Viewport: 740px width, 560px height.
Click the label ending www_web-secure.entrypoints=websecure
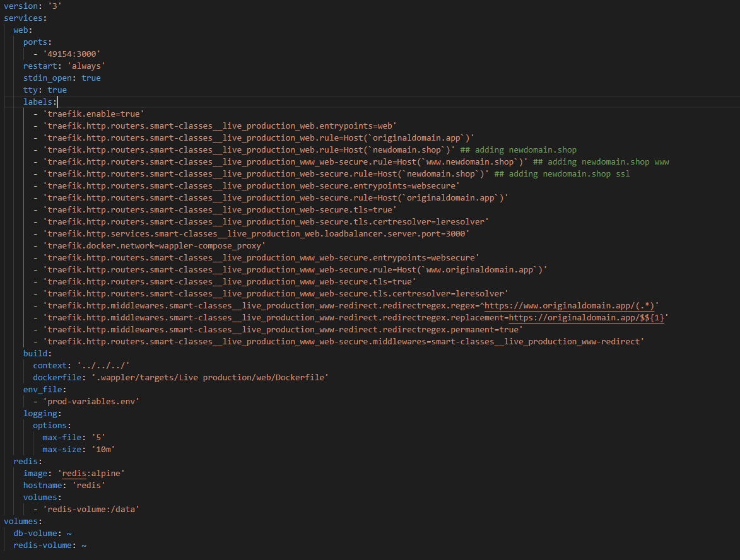[261, 257]
